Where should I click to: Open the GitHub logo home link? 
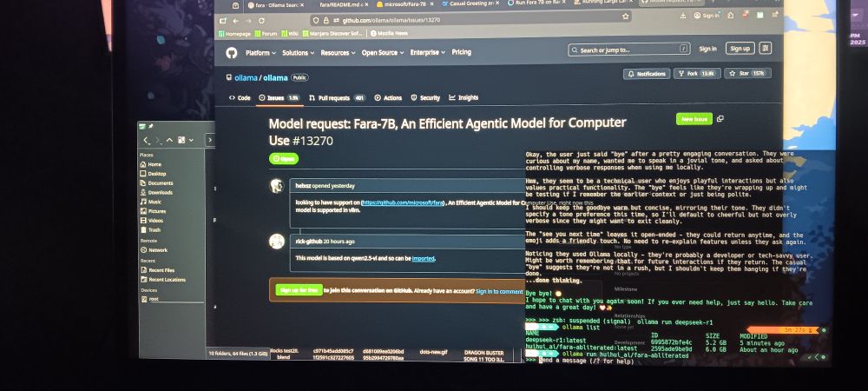[232, 53]
